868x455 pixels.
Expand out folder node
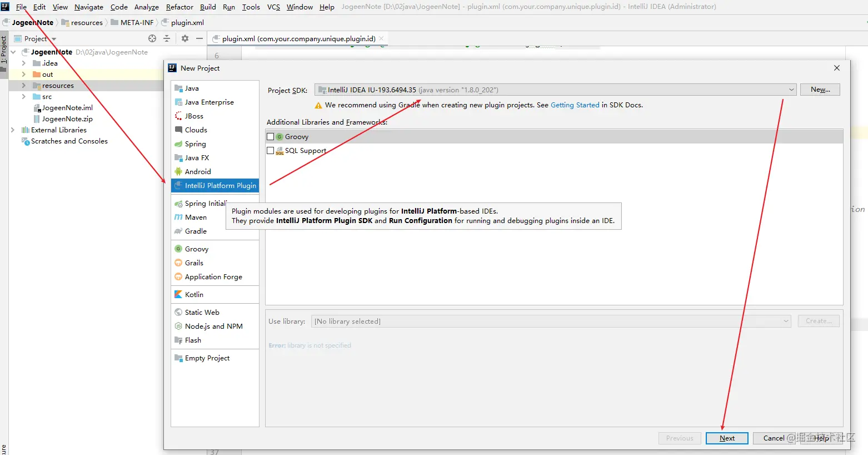pos(23,75)
